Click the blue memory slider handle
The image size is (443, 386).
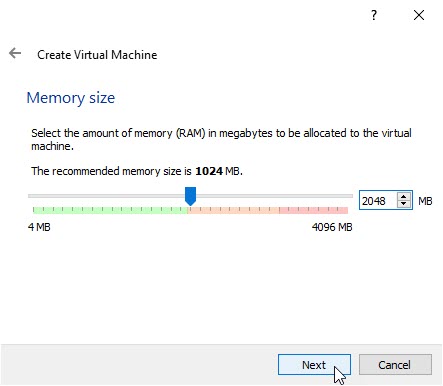coord(190,196)
